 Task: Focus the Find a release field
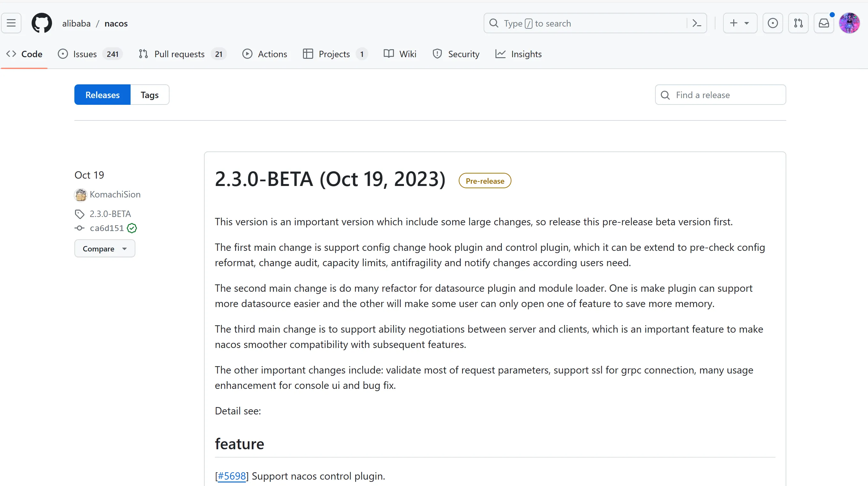tap(728, 95)
